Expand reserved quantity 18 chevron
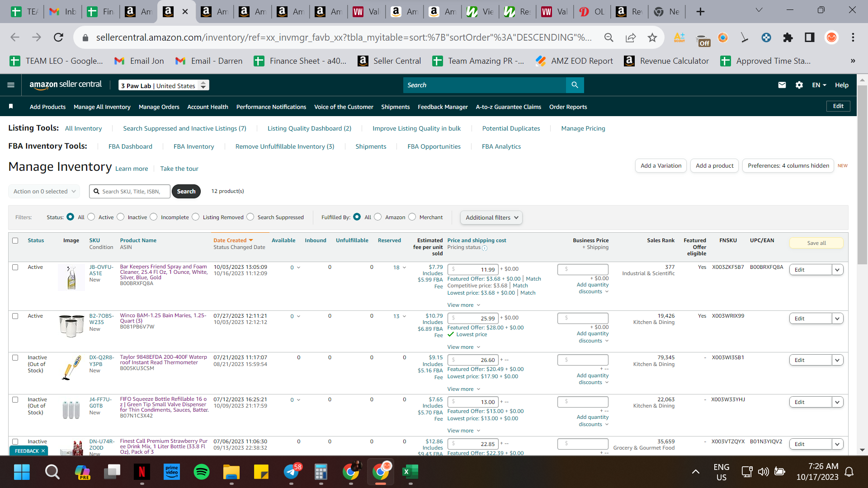The height and width of the screenshot is (488, 868). click(404, 267)
